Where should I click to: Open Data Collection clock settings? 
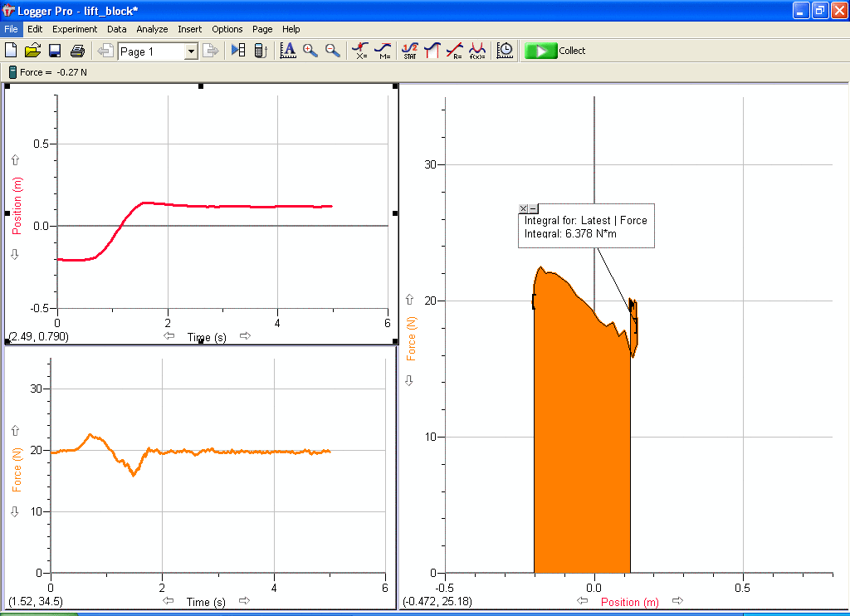[505, 51]
